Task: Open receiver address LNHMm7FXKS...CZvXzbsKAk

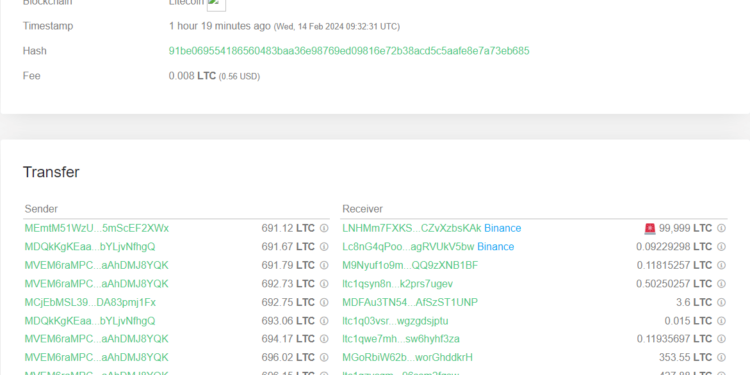Action: coord(412,228)
